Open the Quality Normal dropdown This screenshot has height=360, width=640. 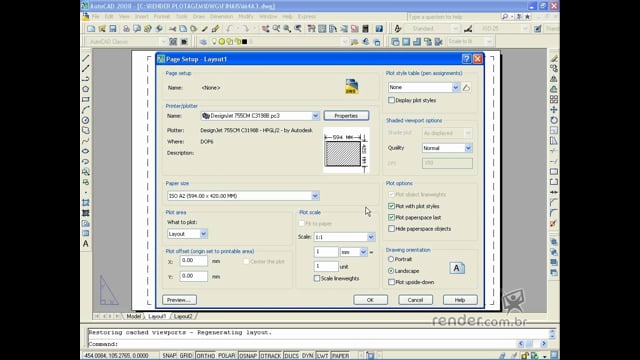click(468, 148)
